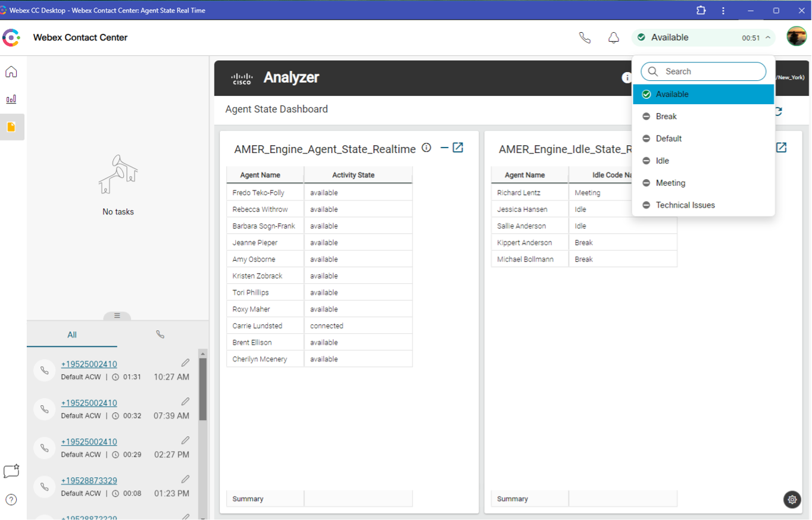This screenshot has width=812, height=520.
Task: Click the Summary row in Agent State table
Action: tap(319, 499)
